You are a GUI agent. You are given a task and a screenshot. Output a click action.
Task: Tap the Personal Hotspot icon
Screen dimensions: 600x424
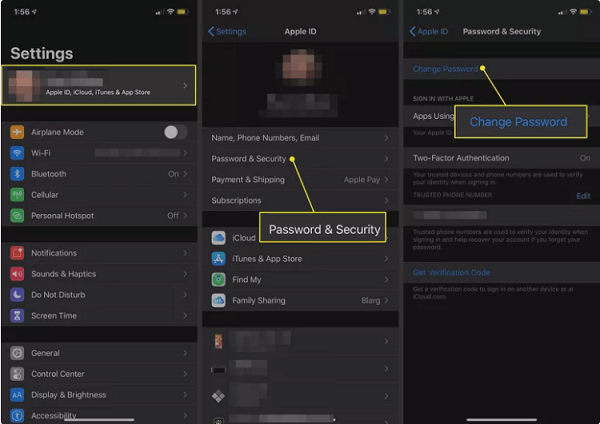pos(17,215)
